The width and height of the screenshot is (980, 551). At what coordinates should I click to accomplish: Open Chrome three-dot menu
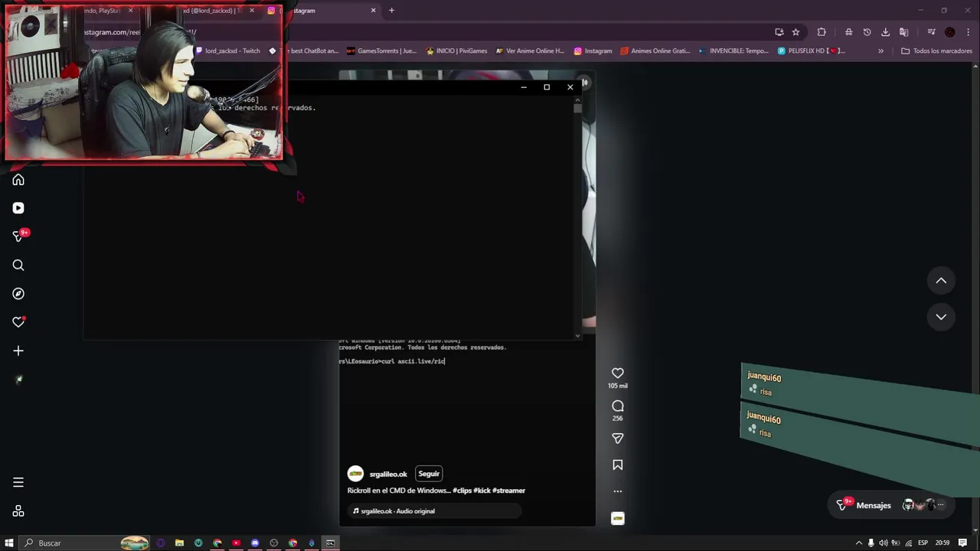tap(969, 32)
